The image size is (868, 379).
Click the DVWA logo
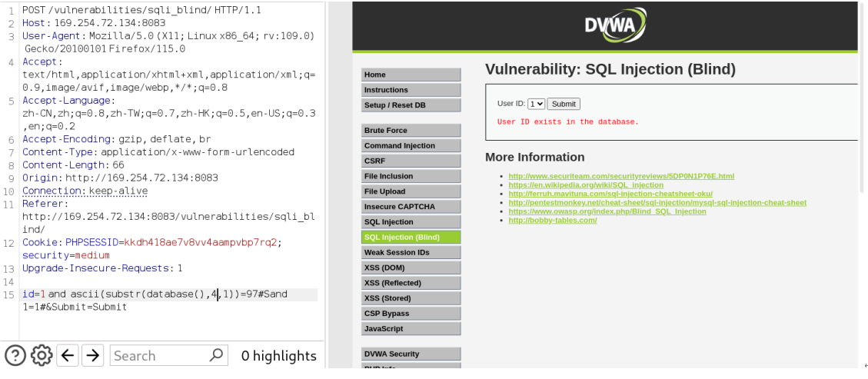pyautogui.click(x=615, y=25)
